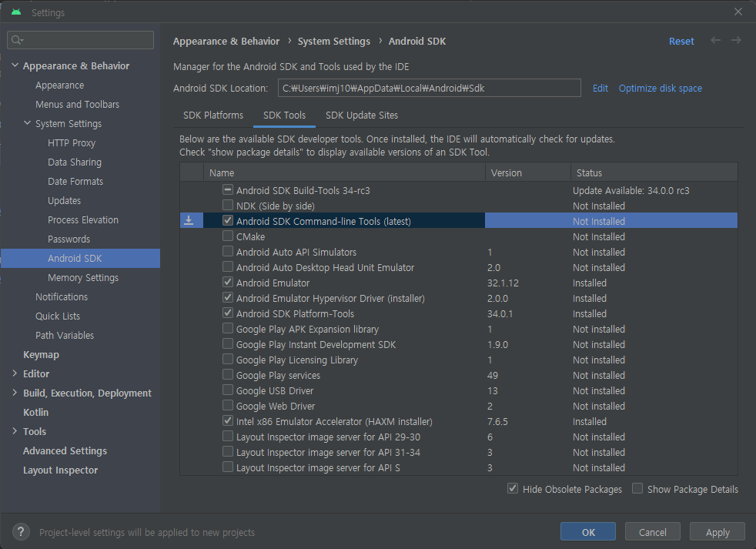Screen dimensions: 756x549
Task: Switch to SDK Platforms tab
Action: (x=213, y=115)
